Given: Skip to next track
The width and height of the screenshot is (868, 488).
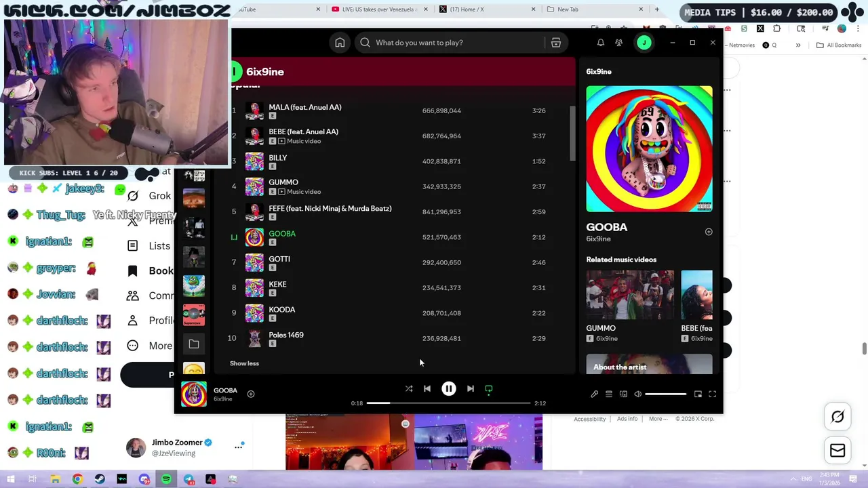Looking at the screenshot, I should tap(470, 389).
